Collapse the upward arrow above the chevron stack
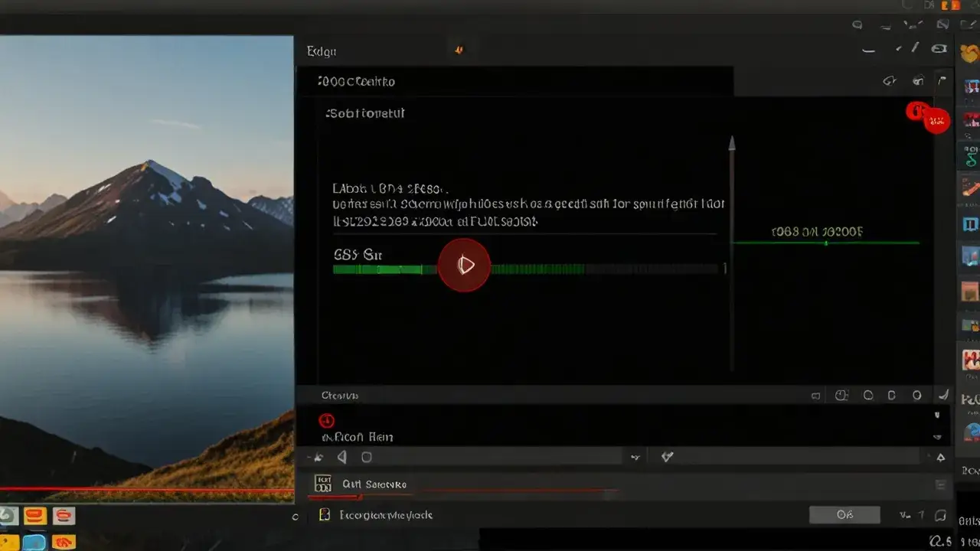Screen dimensions: 980x551 pos(937,416)
